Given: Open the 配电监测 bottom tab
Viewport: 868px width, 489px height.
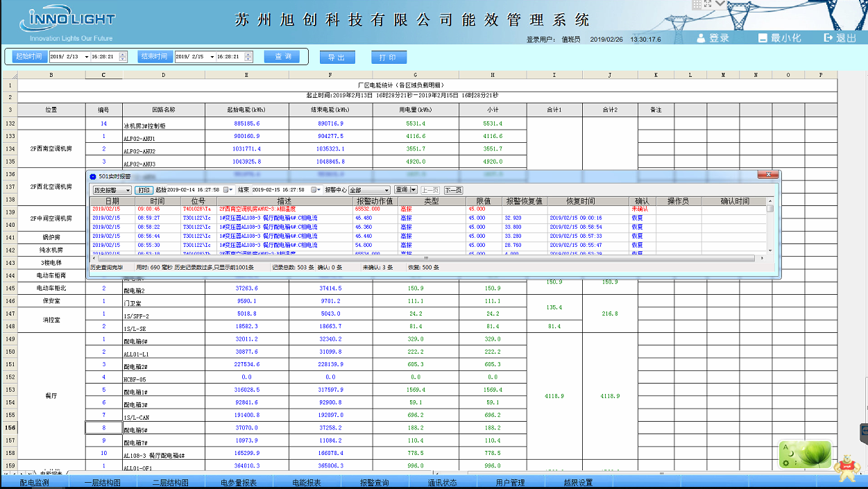Looking at the screenshot, I should click(34, 483).
